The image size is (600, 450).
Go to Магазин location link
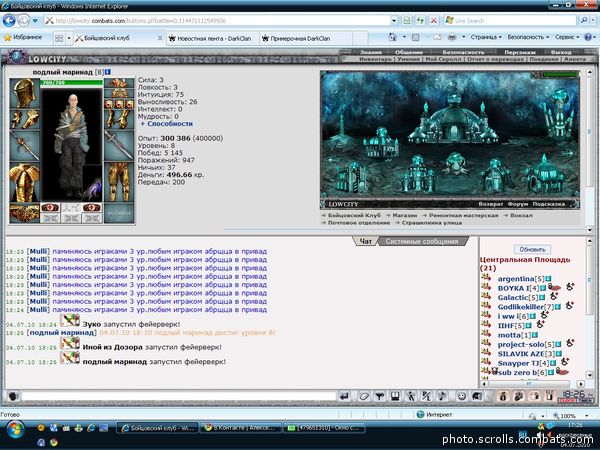(x=404, y=215)
